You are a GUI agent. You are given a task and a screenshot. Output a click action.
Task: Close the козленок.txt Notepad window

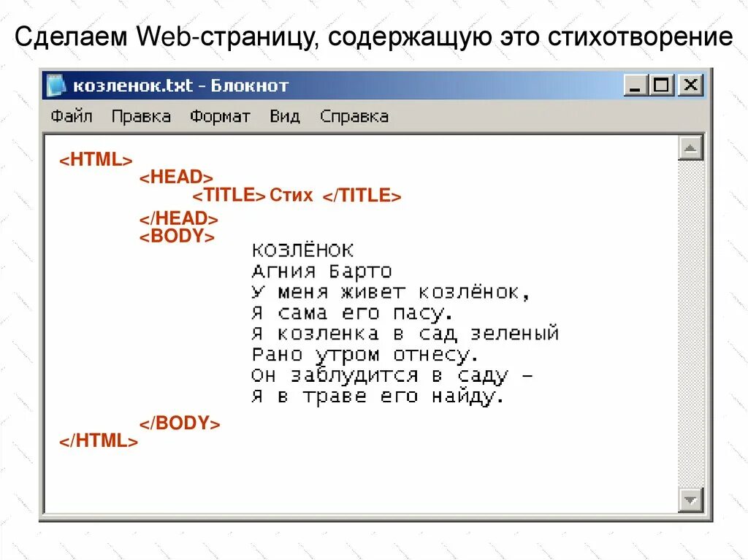(690, 85)
